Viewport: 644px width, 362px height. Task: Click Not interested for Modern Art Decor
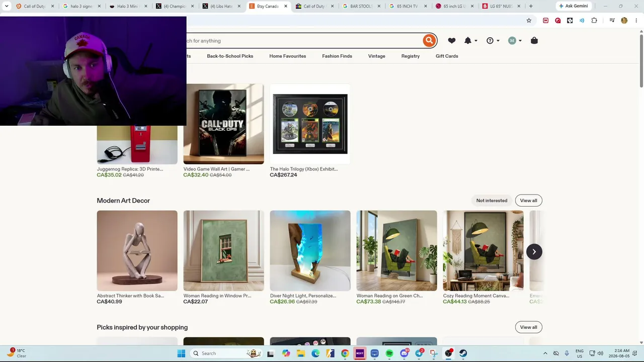coord(492,201)
